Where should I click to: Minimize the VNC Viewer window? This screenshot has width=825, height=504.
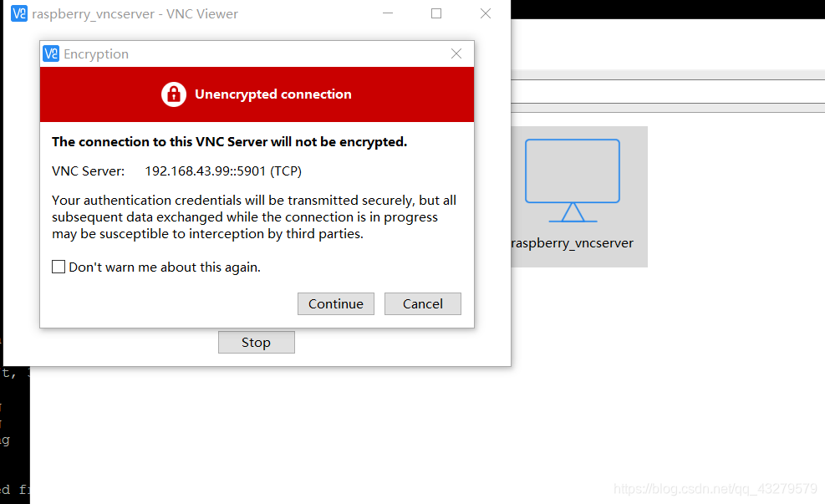(387, 13)
